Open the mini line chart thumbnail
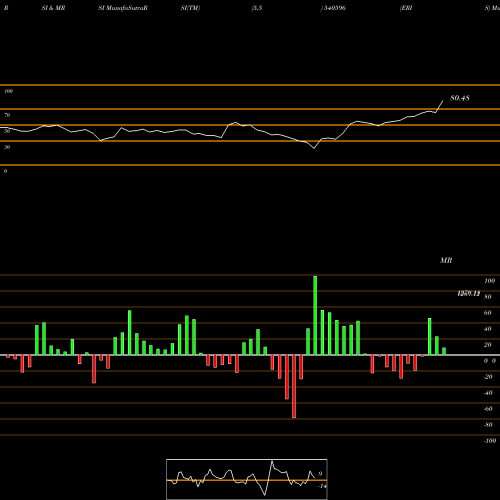 [247, 479]
